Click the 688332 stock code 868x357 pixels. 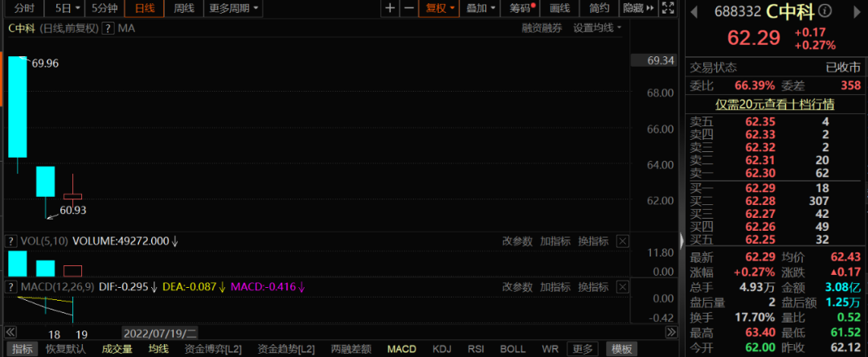pyautogui.click(x=737, y=11)
